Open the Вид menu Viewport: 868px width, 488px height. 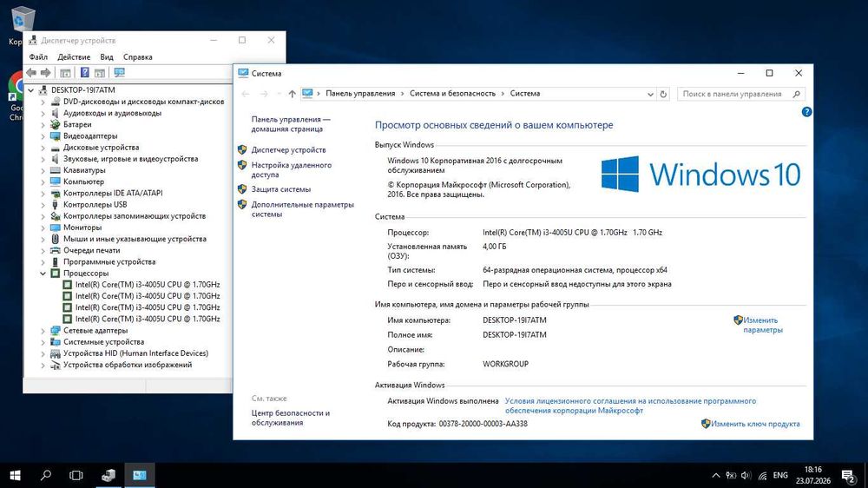106,57
